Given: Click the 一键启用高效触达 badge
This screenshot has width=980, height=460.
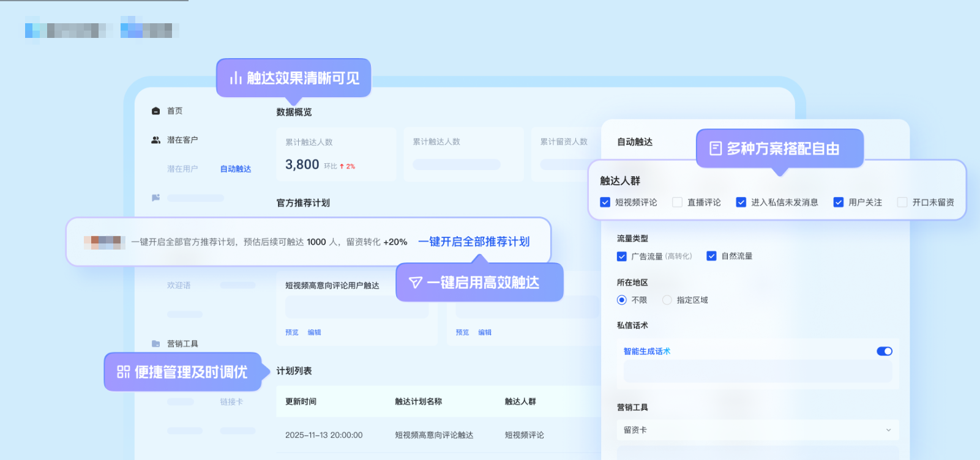Looking at the screenshot, I should 479,283.
